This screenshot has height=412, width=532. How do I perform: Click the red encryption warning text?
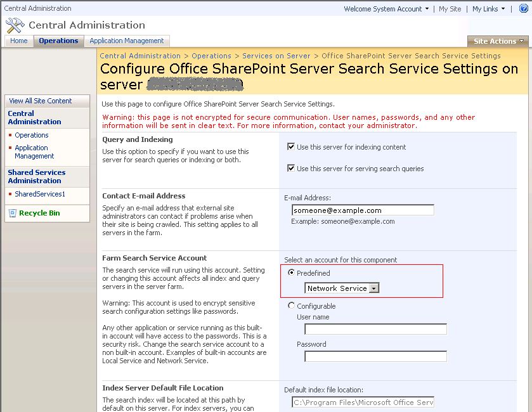(x=289, y=122)
